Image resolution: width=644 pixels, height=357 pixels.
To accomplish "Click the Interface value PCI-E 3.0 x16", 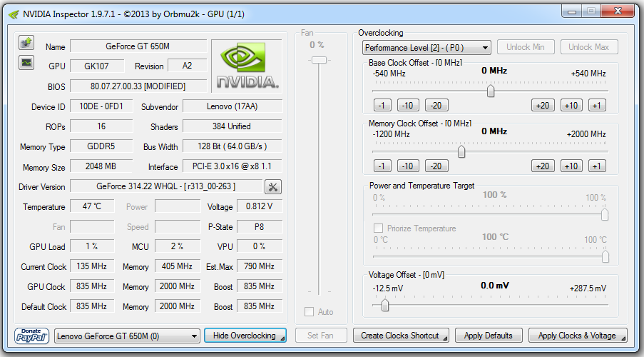I will [x=232, y=166].
